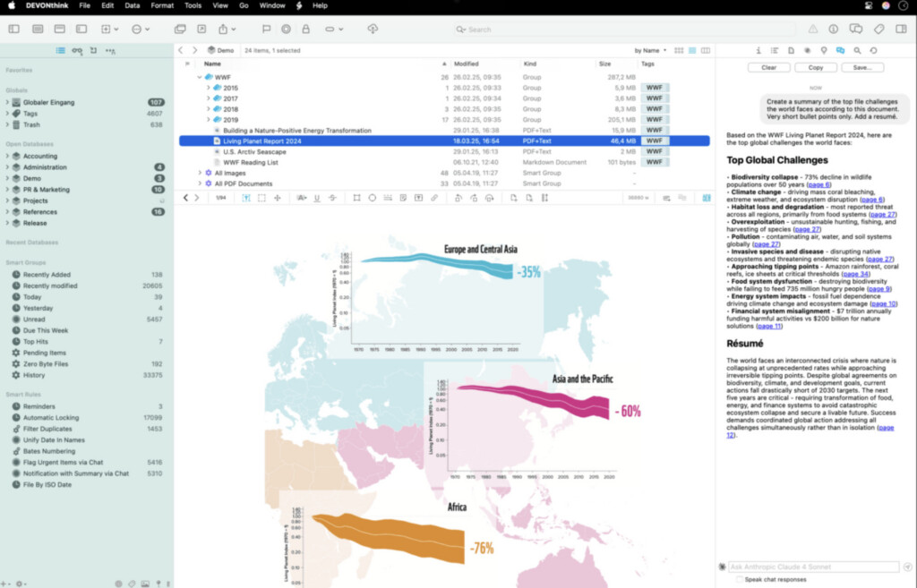917x588 pixels.
Task: Expand the PR & Marketing database
Action: coord(7,190)
